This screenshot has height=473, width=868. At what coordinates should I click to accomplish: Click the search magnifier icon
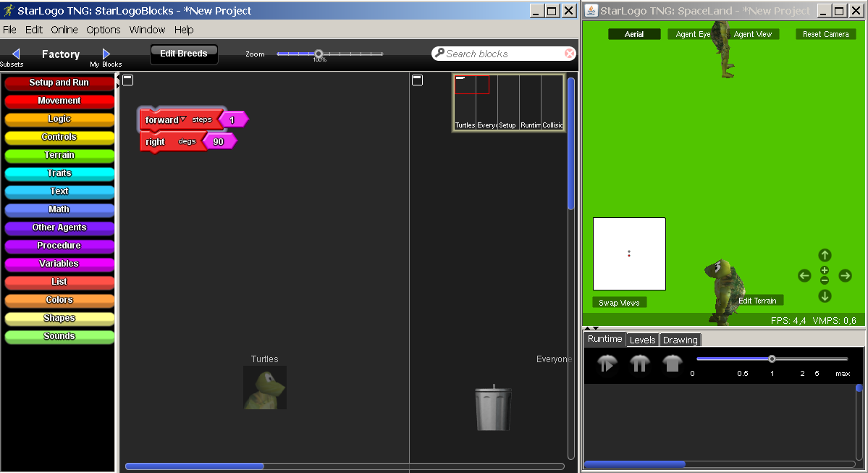coord(439,53)
